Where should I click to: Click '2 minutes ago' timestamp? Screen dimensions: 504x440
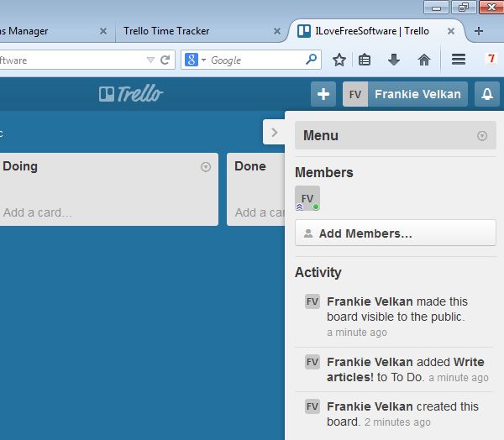[x=397, y=422]
